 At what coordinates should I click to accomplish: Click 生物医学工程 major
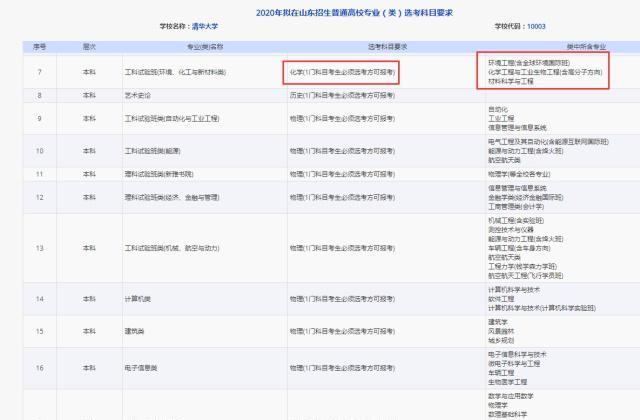pos(507,382)
